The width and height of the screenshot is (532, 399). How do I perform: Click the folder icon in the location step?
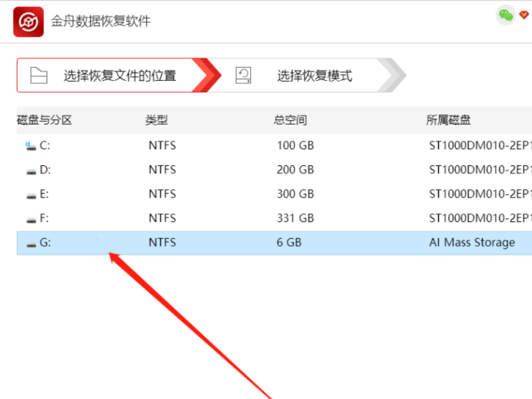[x=38, y=75]
